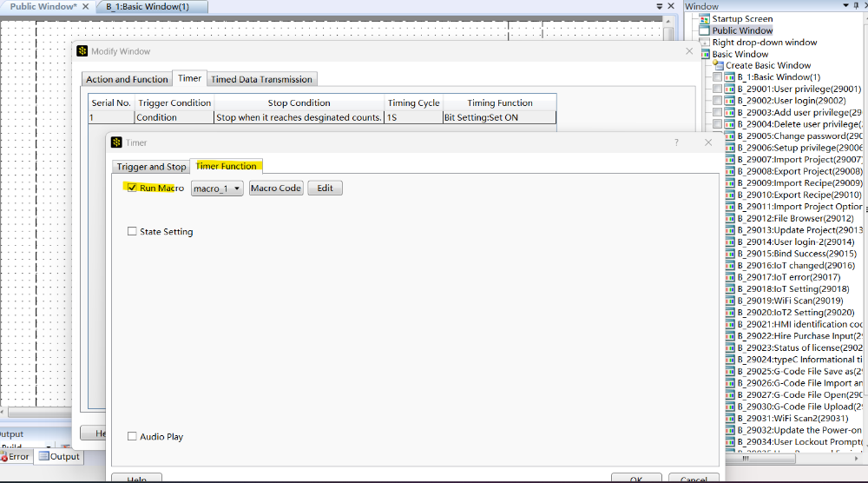The width and height of the screenshot is (868, 483).
Task: Open the Window panel dropdown arrow
Action: [845, 5]
